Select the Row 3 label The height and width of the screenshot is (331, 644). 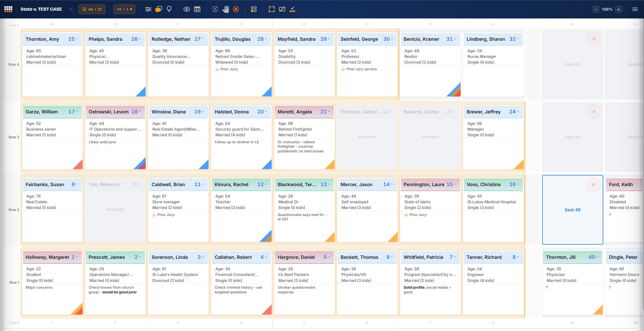click(14, 137)
